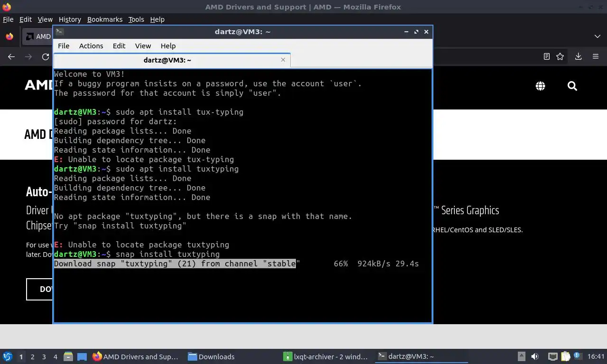Image resolution: width=607 pixels, height=364 pixels.
Task: Click update notifier tray icon
Action: 578,356
